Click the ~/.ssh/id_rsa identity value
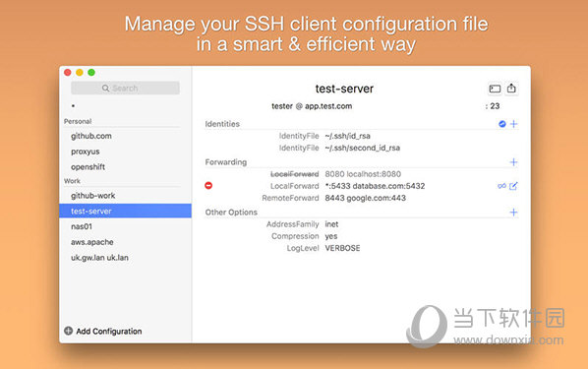The image size is (588, 369). point(348,136)
